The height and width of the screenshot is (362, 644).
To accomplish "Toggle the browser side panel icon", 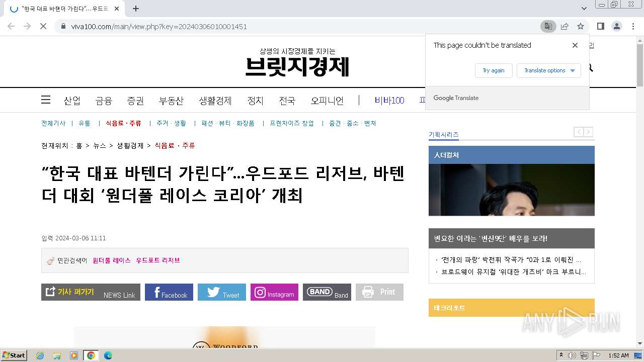I will pos(601,26).
